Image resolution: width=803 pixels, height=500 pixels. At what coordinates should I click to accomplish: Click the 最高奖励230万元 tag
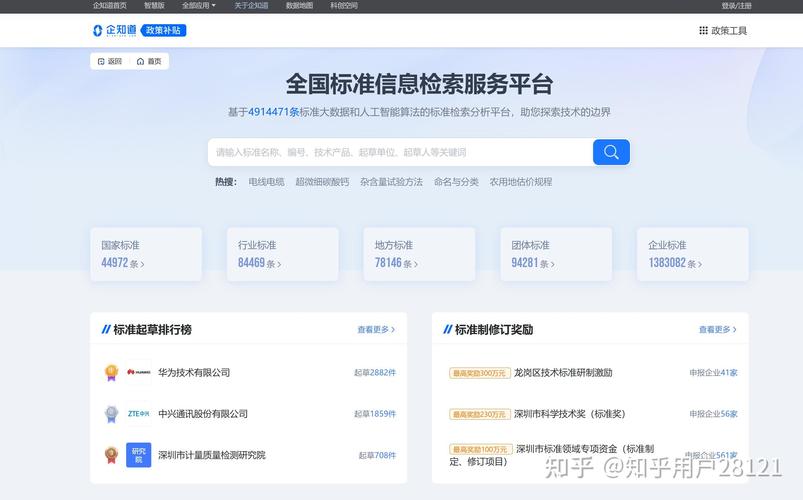coord(480,414)
